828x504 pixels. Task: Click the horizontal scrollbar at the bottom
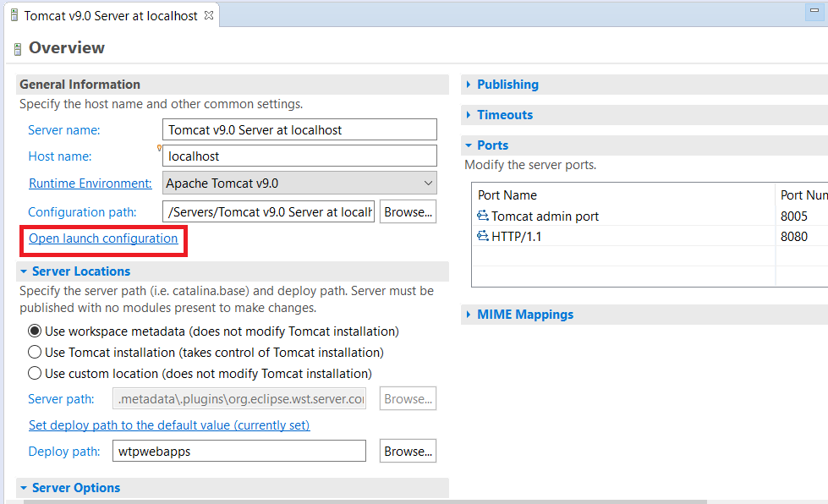pos(365,501)
